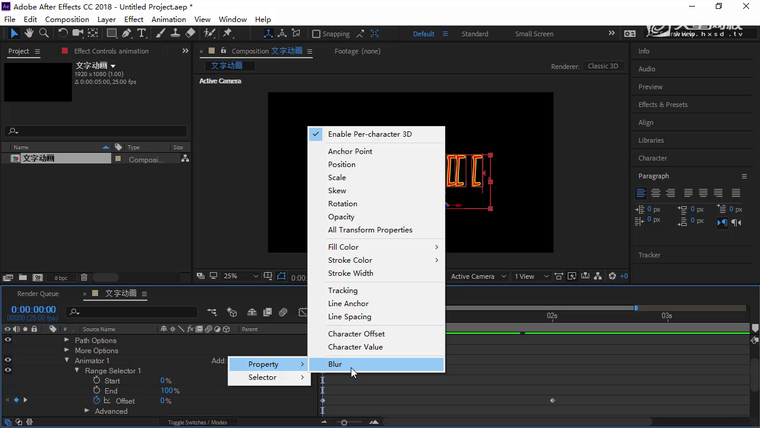Select the Zoom tool in toolbar
Screen dimensions: 760x428
coord(44,33)
